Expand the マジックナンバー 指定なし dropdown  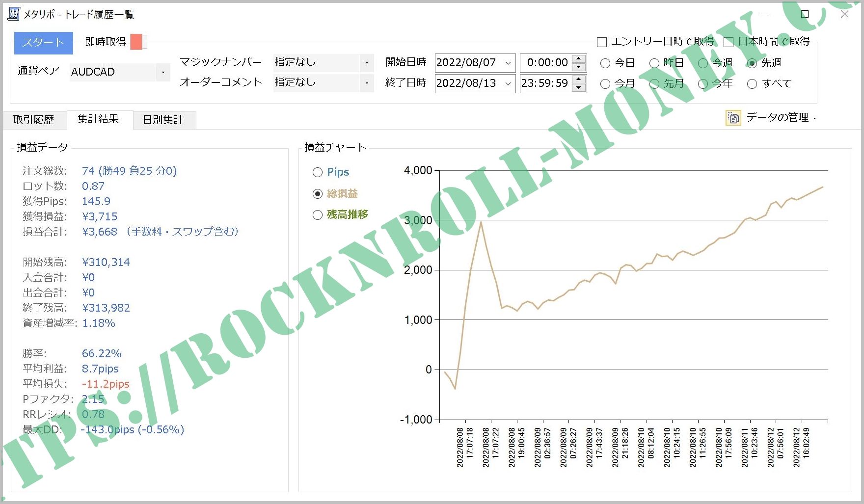pyautogui.click(x=366, y=63)
